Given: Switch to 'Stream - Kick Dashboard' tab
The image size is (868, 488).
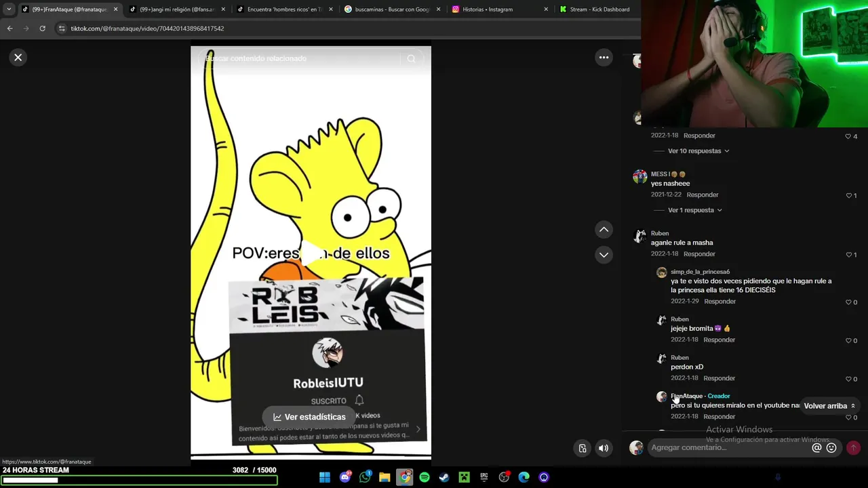Looking at the screenshot, I should 597,9.
